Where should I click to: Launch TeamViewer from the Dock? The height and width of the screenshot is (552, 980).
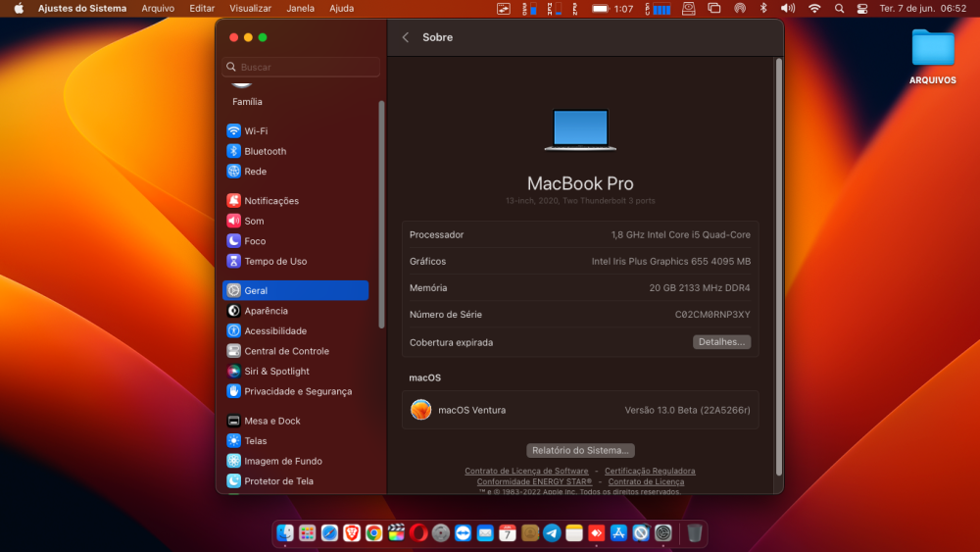point(464,532)
